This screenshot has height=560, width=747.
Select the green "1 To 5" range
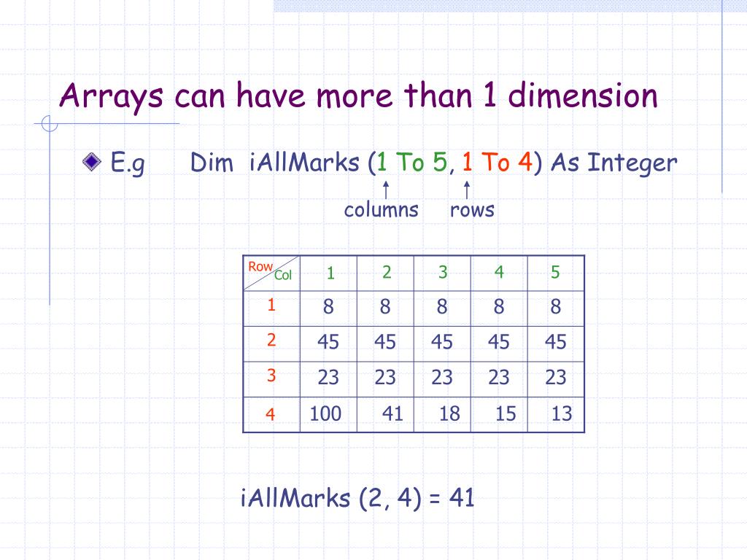click(x=411, y=162)
